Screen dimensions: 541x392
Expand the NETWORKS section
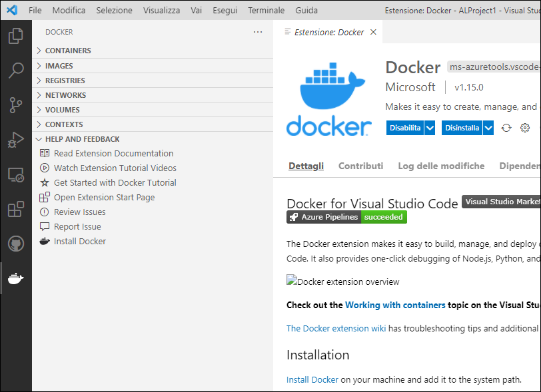click(153, 95)
